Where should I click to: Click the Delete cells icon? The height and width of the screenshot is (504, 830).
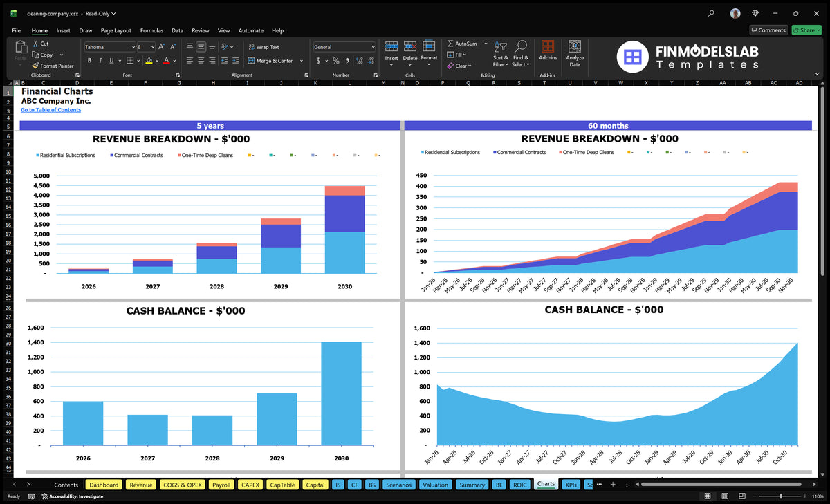coord(410,47)
